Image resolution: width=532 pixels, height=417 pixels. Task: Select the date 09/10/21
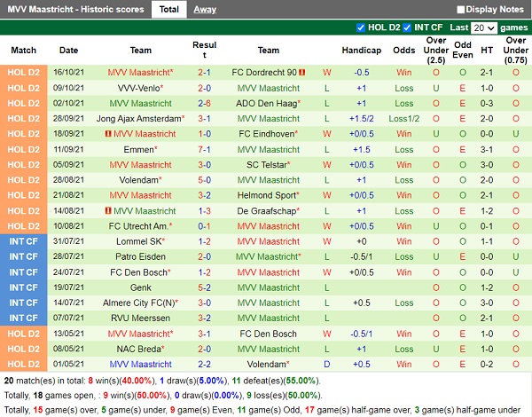tap(68, 88)
